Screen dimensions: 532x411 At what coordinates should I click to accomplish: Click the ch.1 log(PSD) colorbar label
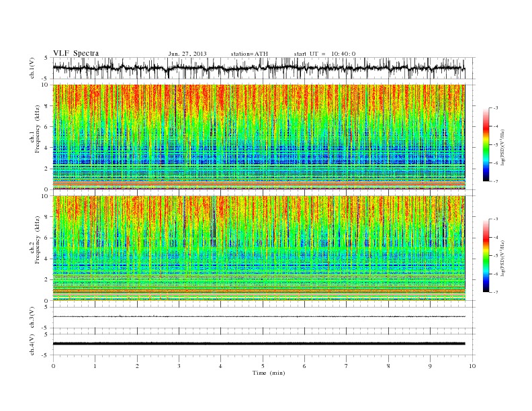pos(503,147)
